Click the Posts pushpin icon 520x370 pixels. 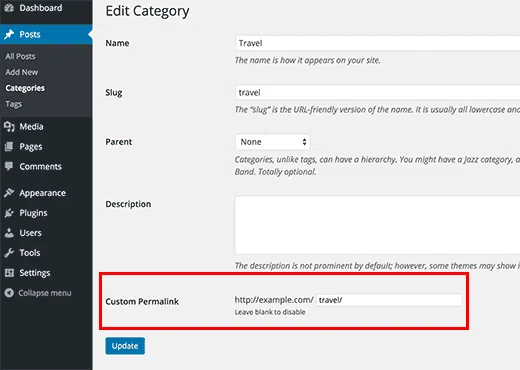tap(9, 34)
